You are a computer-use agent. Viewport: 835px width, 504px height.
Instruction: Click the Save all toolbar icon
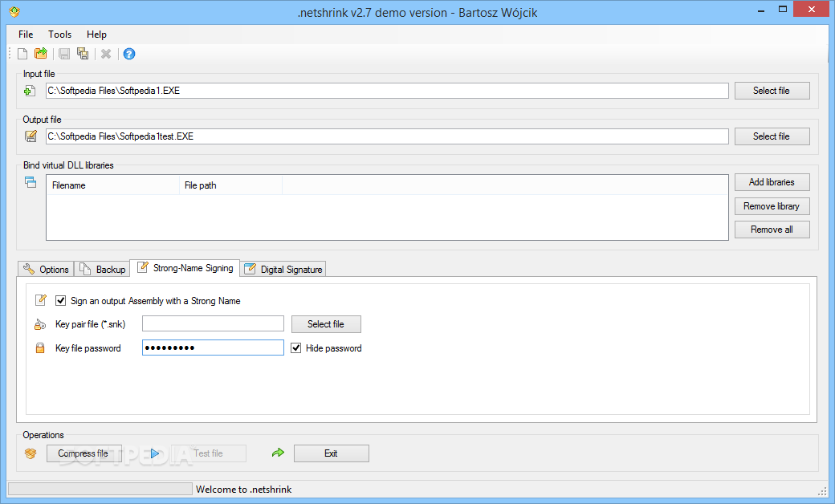(x=83, y=53)
